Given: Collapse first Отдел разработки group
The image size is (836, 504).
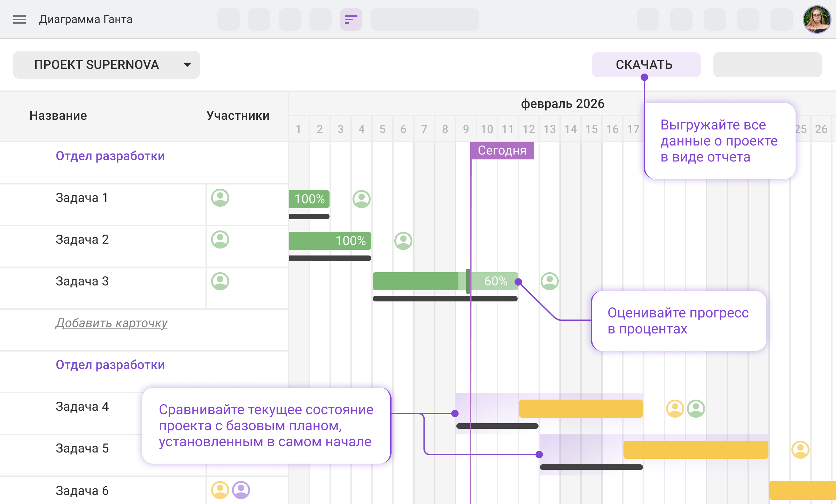Looking at the screenshot, I should [110, 156].
